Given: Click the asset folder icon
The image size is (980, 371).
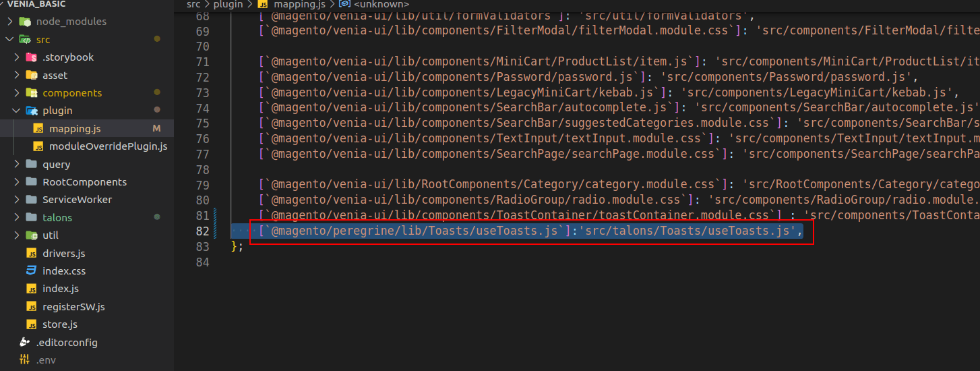Looking at the screenshot, I should click(31, 76).
